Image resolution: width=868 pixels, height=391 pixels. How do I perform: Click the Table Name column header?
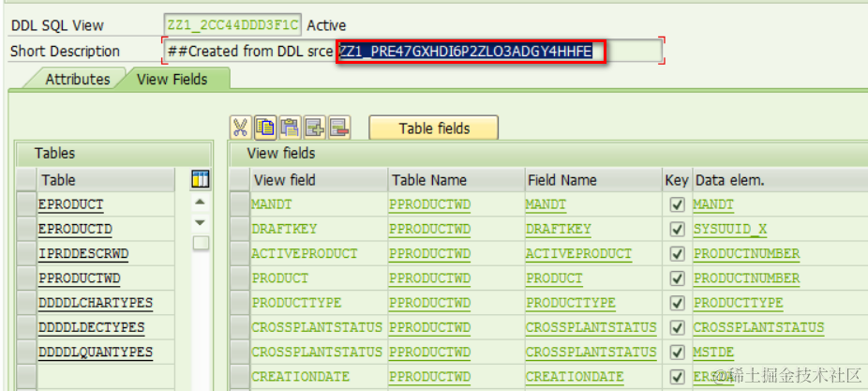click(x=456, y=180)
